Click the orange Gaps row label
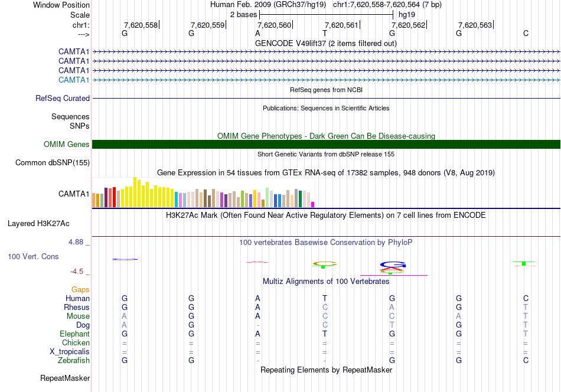The width and height of the screenshot is (561, 392). pyautogui.click(x=80, y=289)
